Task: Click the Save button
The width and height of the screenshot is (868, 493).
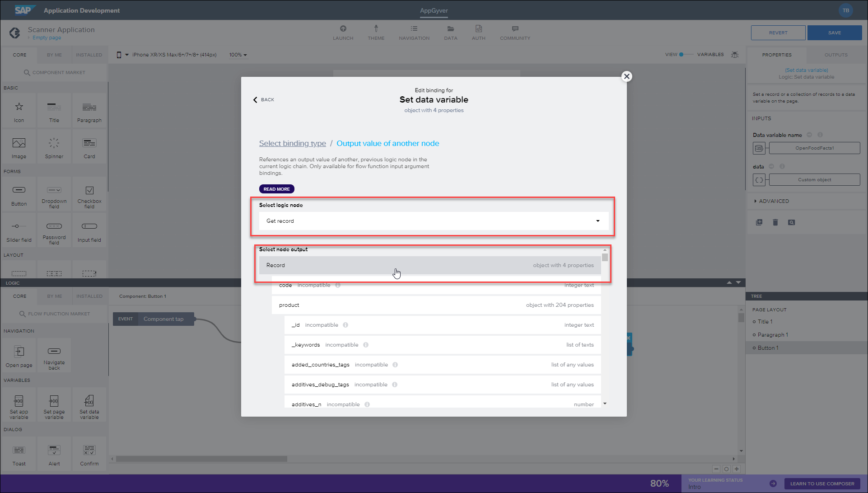Action: click(835, 33)
